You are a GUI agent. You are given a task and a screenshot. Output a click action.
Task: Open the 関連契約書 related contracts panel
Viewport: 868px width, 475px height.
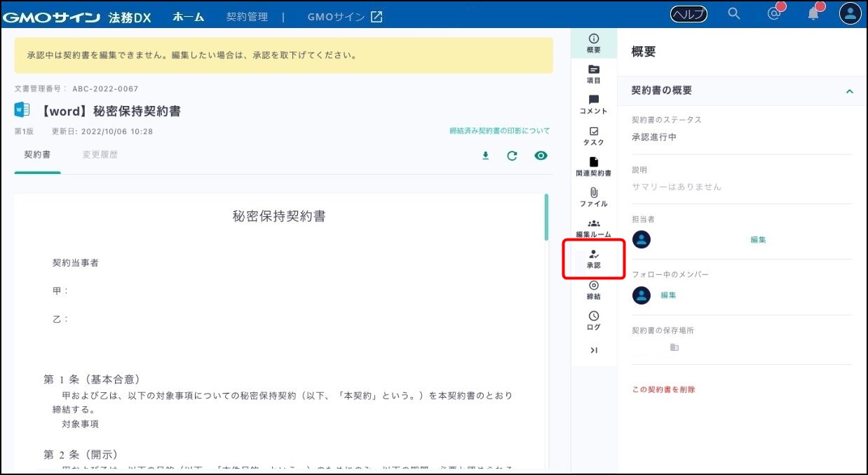click(x=593, y=166)
